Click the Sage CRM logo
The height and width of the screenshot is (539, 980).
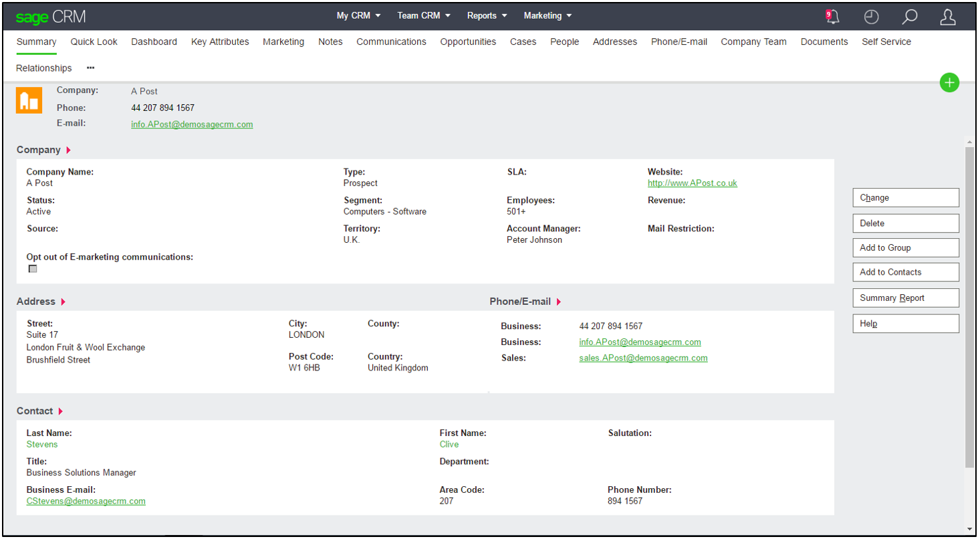coord(50,17)
